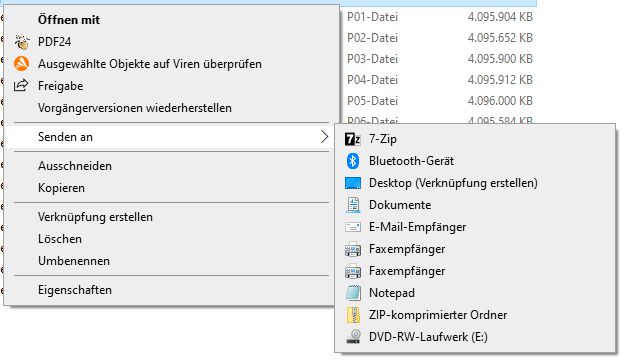Click the ZIP-komprimierter Ordner zipper icon
The image size is (626, 363).
pos(353,315)
